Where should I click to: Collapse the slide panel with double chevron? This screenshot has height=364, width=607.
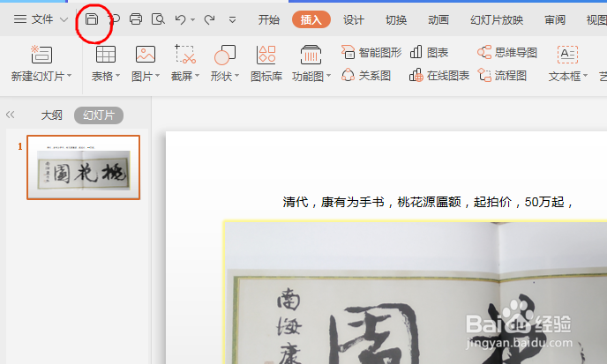pos(11,115)
